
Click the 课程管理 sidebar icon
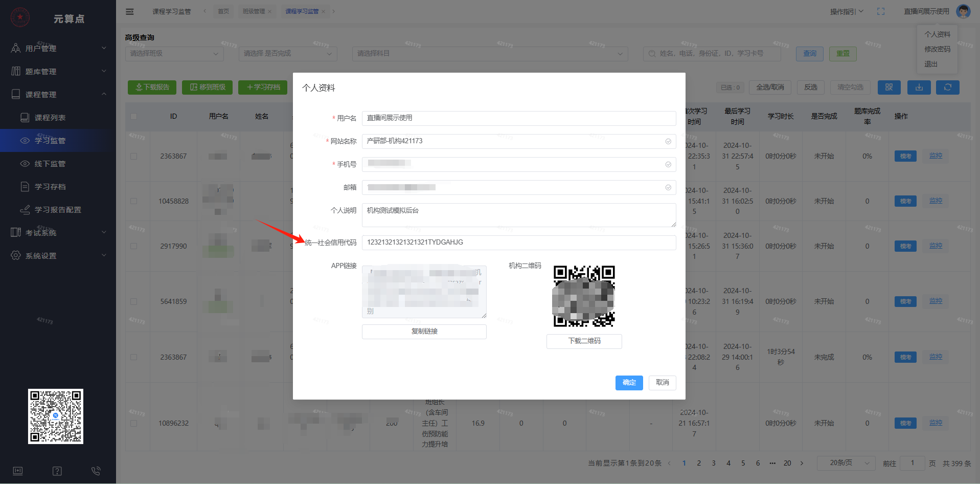(x=16, y=94)
